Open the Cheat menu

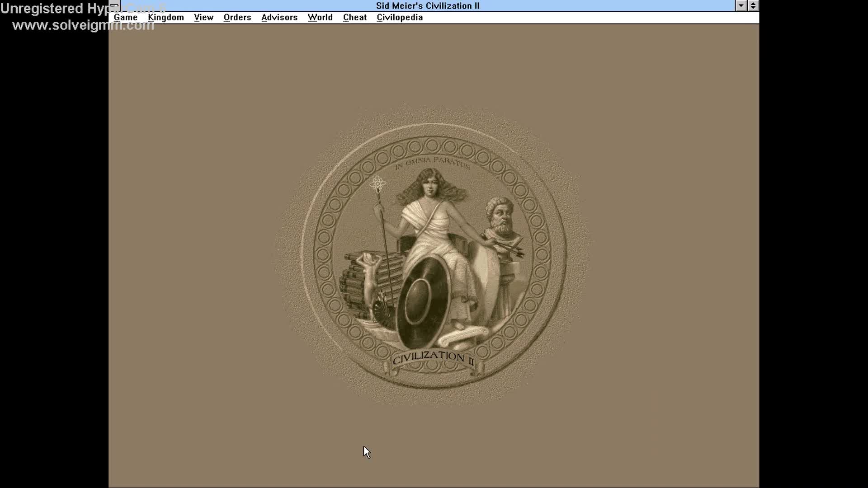pyautogui.click(x=354, y=17)
